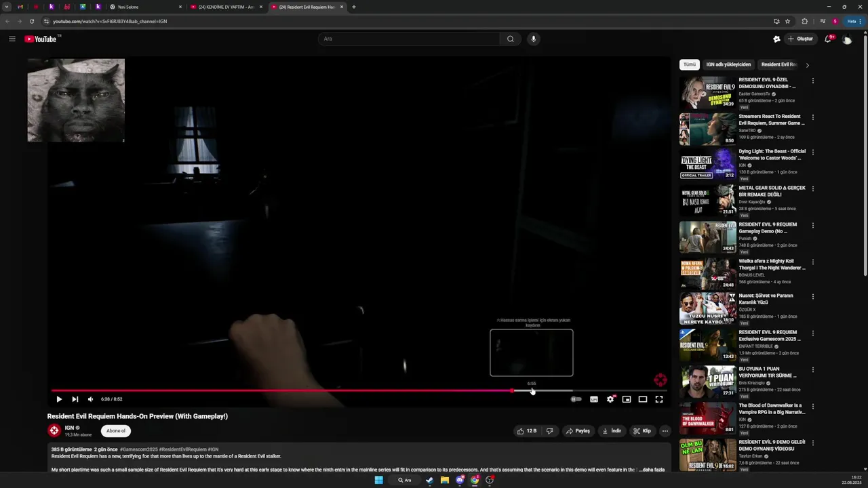Image resolution: width=868 pixels, height=488 pixels.
Task: Expand the description with ...daha fazla
Action: [652, 469]
